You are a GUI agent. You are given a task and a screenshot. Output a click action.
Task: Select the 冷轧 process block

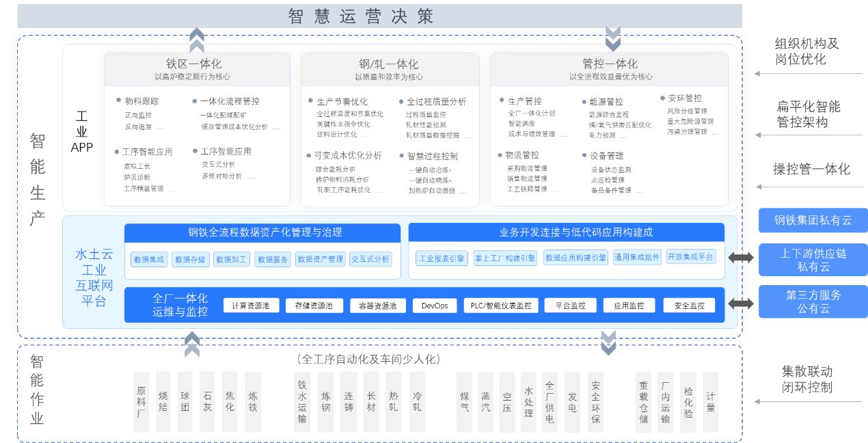click(x=416, y=401)
